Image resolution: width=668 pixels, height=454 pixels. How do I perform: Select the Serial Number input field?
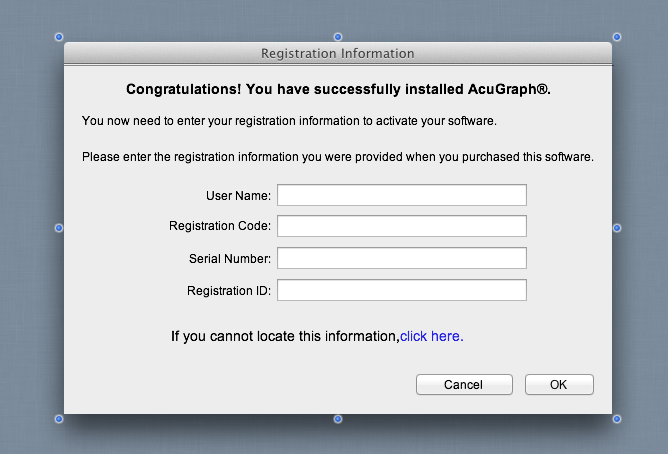[x=402, y=258]
